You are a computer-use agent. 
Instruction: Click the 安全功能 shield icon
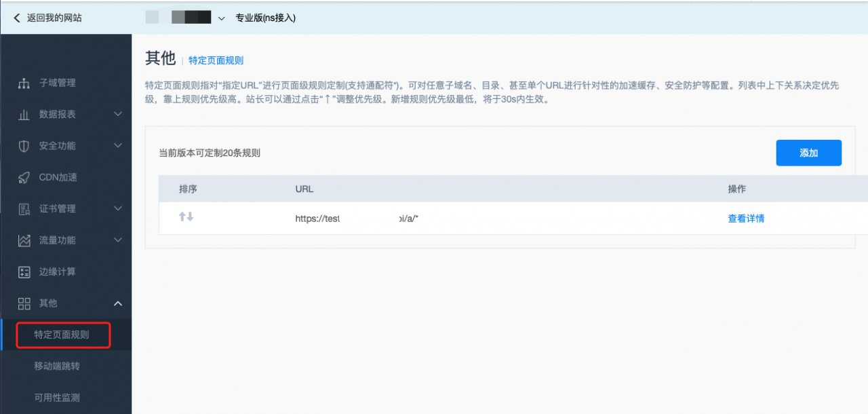(24, 146)
